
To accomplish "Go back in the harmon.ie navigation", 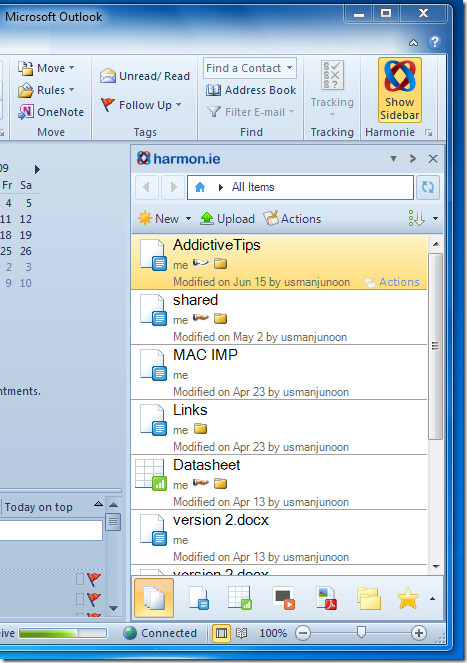I will pyautogui.click(x=146, y=187).
